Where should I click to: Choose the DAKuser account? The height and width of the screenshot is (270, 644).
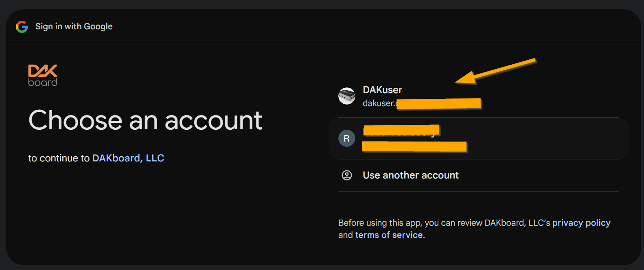tap(478, 96)
